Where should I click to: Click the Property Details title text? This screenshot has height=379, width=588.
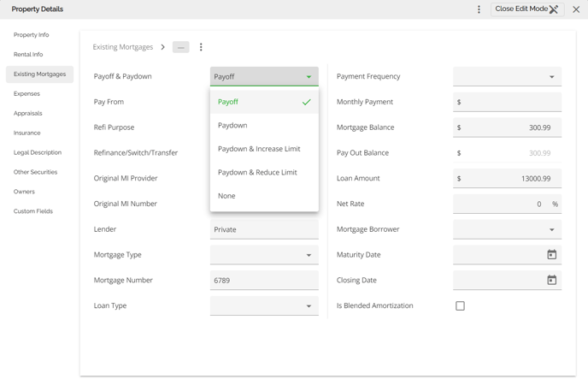[x=37, y=9]
